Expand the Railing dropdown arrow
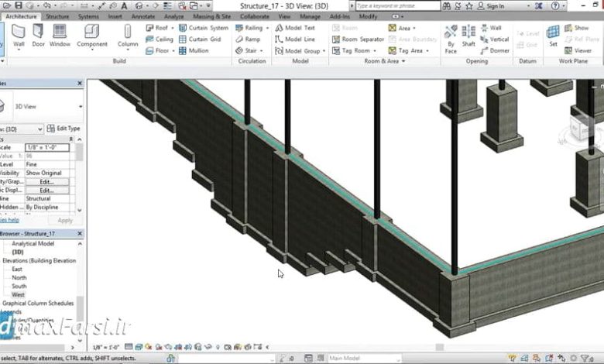Viewport: 604px width, 364px height. 267,28
